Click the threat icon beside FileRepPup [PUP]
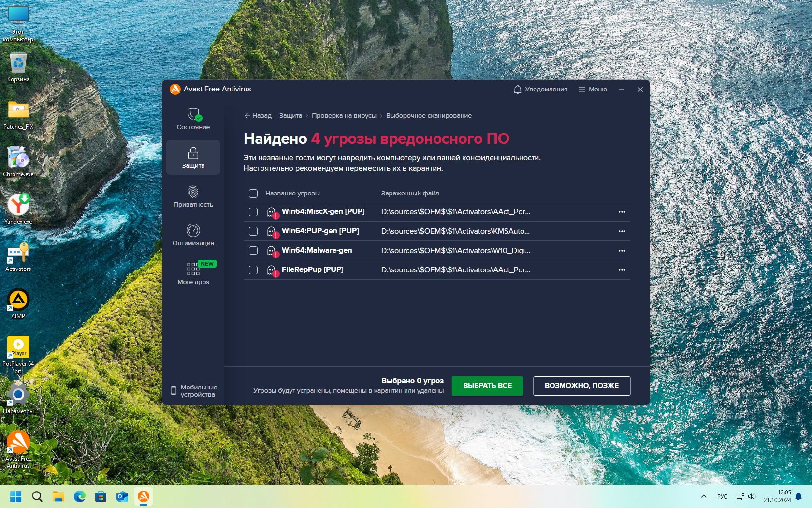Screen dimensions: 812x508 coord(273,270)
